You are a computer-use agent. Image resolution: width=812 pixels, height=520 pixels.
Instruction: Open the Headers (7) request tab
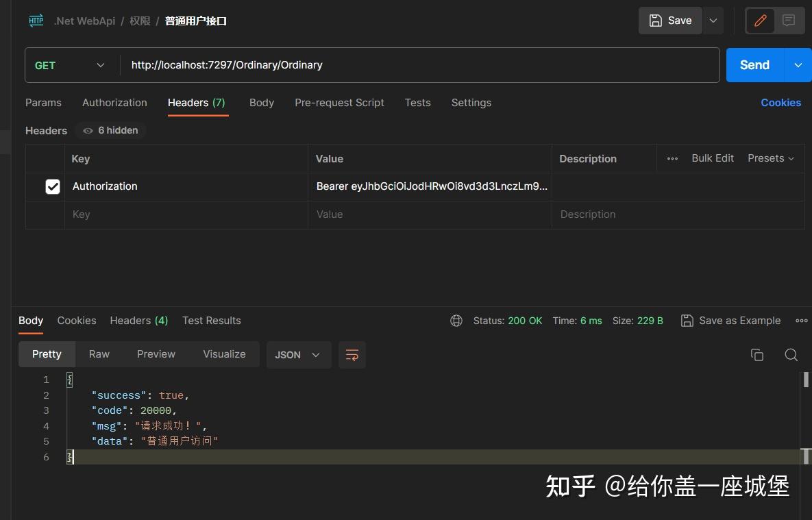click(196, 103)
